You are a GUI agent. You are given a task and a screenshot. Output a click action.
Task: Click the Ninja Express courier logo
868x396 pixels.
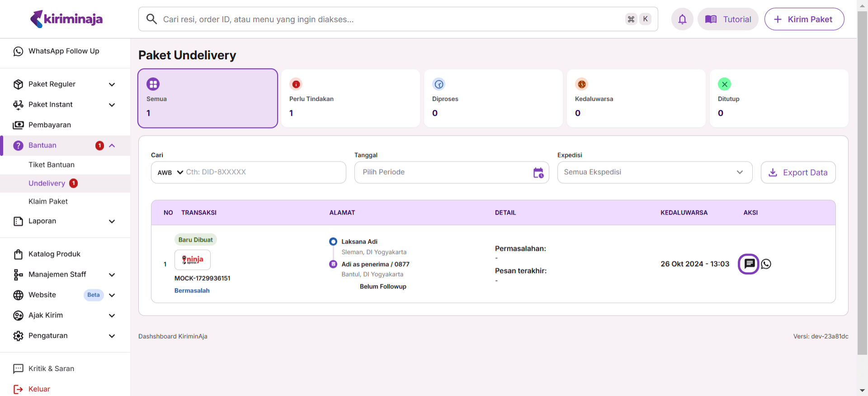193,260
